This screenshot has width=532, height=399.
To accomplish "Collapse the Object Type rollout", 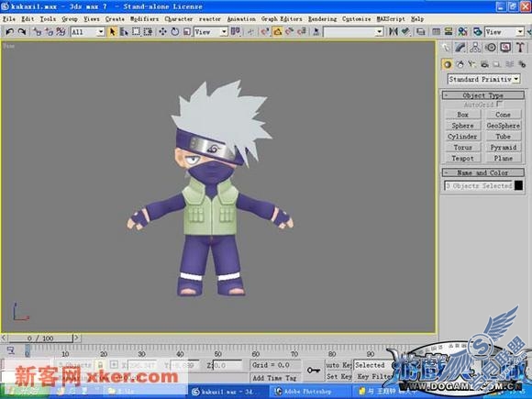I will [x=483, y=95].
